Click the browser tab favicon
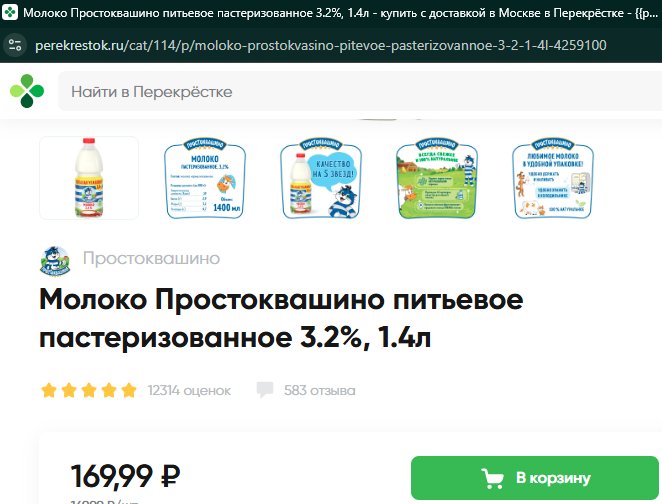This screenshot has width=662, height=504. [x=10, y=12]
